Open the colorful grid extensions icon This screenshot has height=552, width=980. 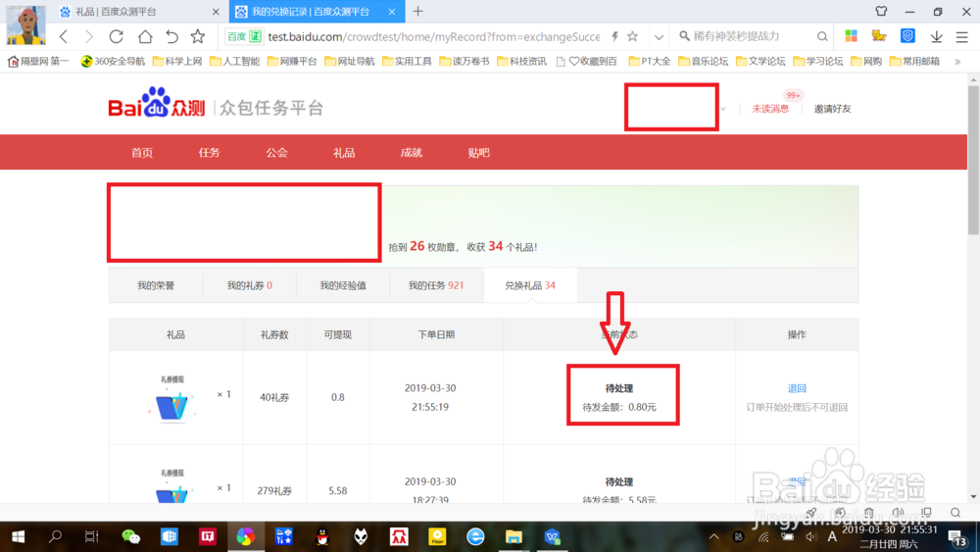(852, 36)
